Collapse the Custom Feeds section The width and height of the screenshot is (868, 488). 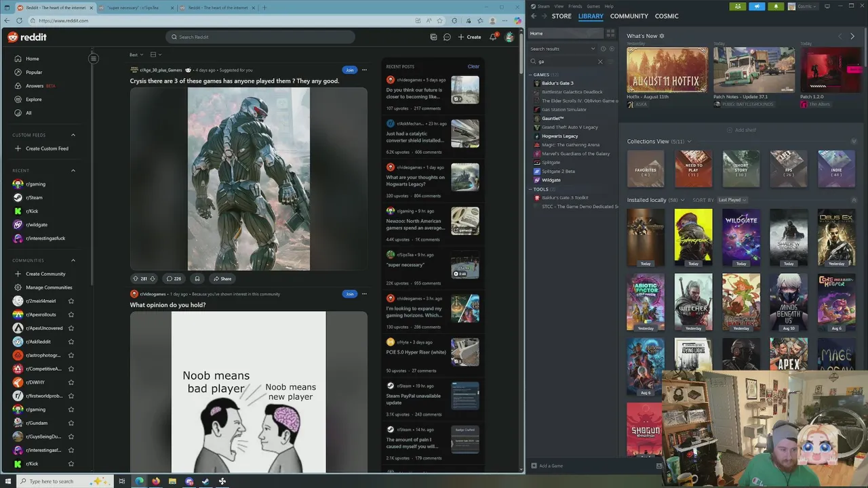pos(73,135)
